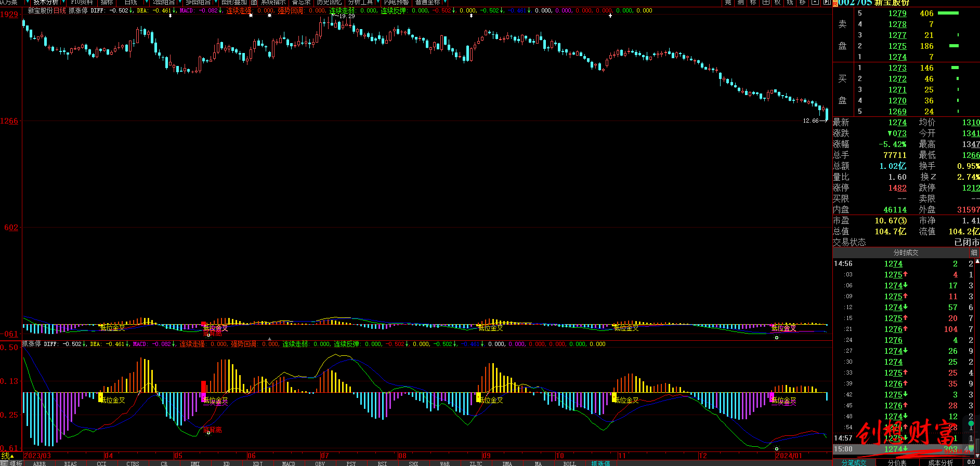Expand the dropdown arrow beside 普通坐标
980x466 pixels.
tap(445, 3)
